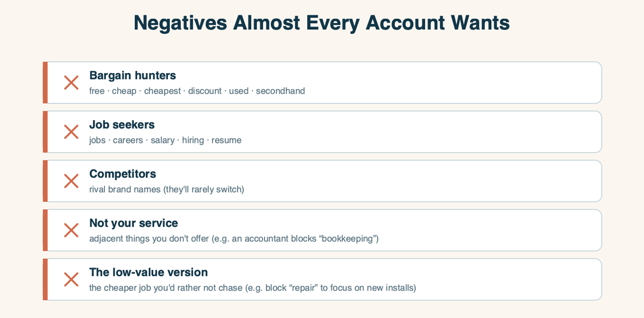
Task: Click the orange accent bar on Bargain hunters card
Action: coord(45,83)
